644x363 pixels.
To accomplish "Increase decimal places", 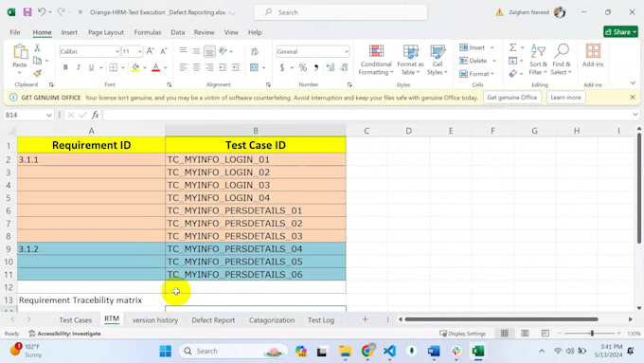I will pos(331,68).
